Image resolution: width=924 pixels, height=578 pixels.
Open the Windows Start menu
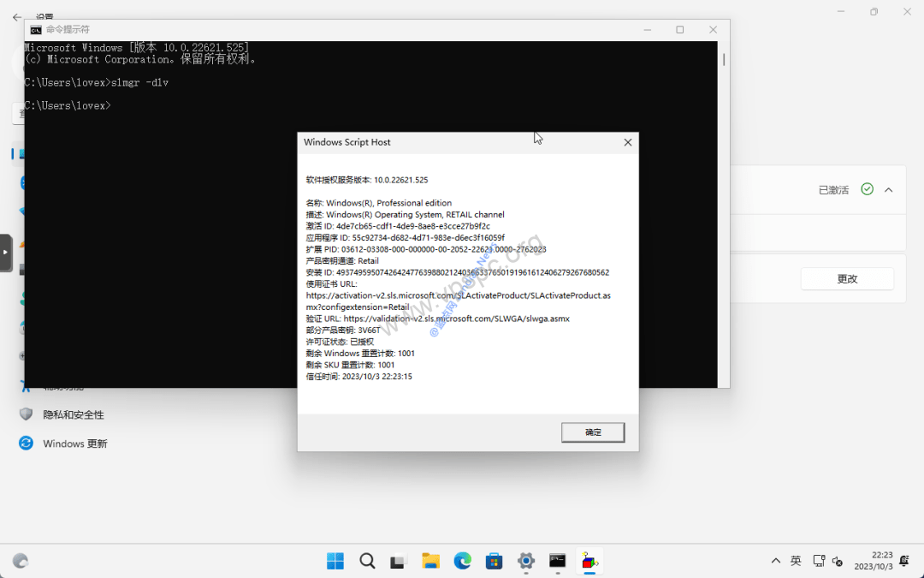click(335, 561)
